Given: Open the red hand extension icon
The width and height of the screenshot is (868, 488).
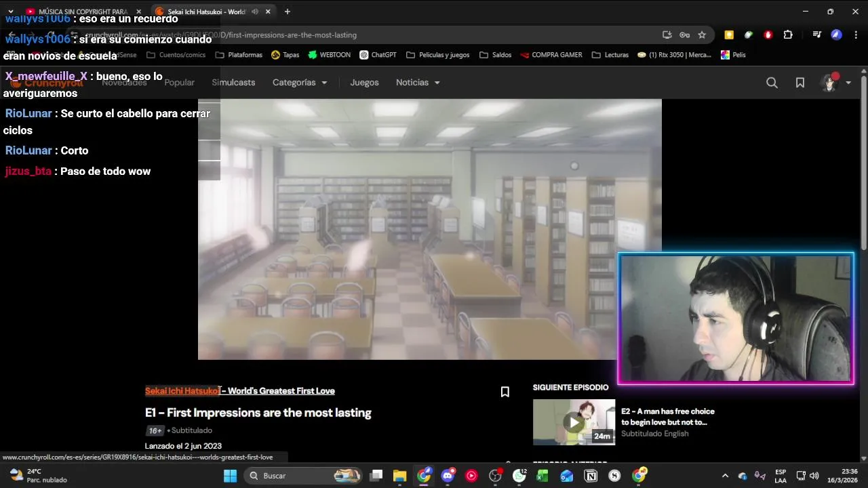Looking at the screenshot, I should [x=768, y=35].
